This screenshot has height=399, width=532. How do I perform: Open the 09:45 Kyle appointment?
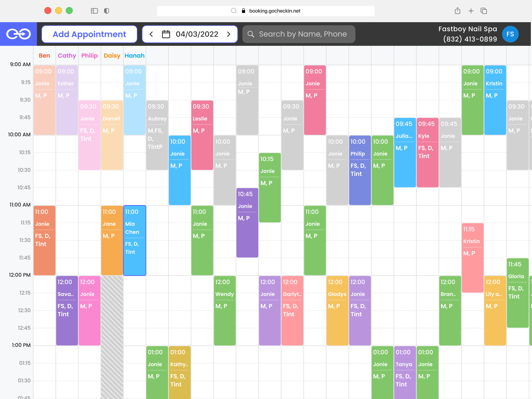pyautogui.click(x=427, y=152)
